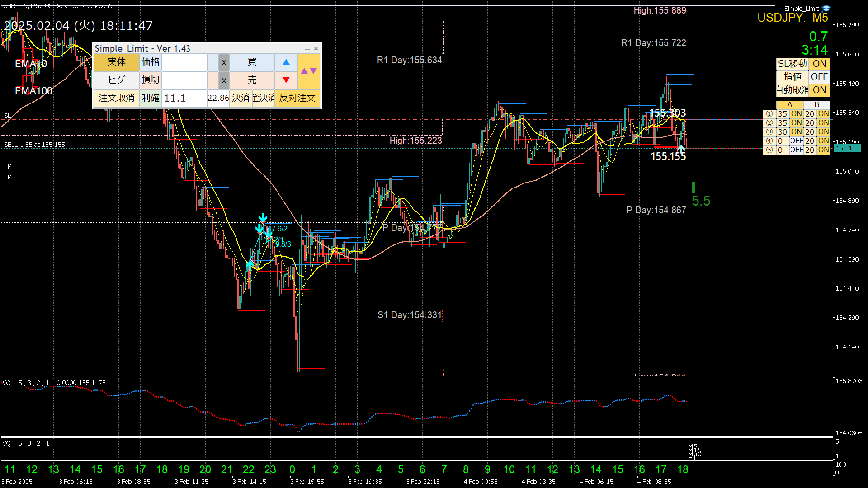Click the x icon beside 買 button
Viewport: 868px width, 488px height.
click(224, 62)
